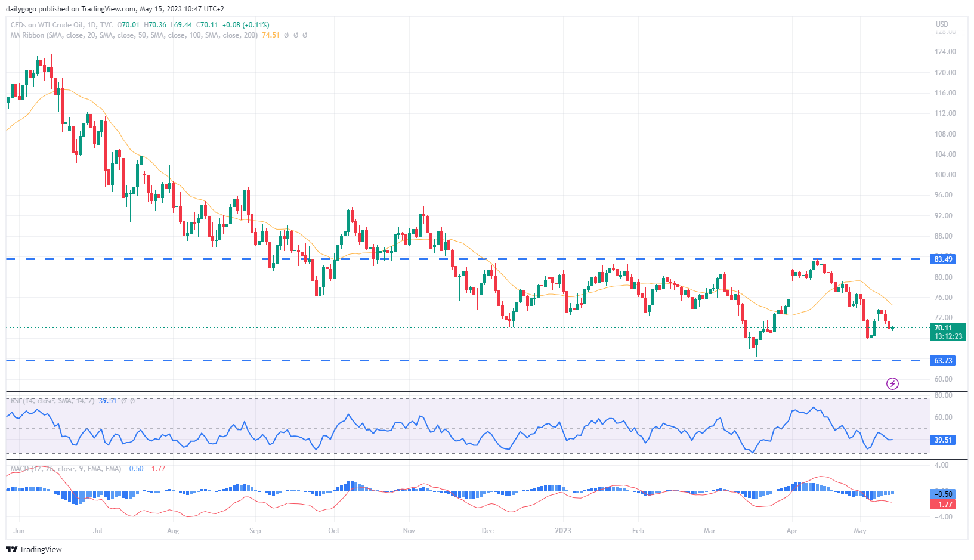Image resolution: width=974 pixels, height=560 pixels.
Task: Click the open price value O70.01
Action: [128, 25]
